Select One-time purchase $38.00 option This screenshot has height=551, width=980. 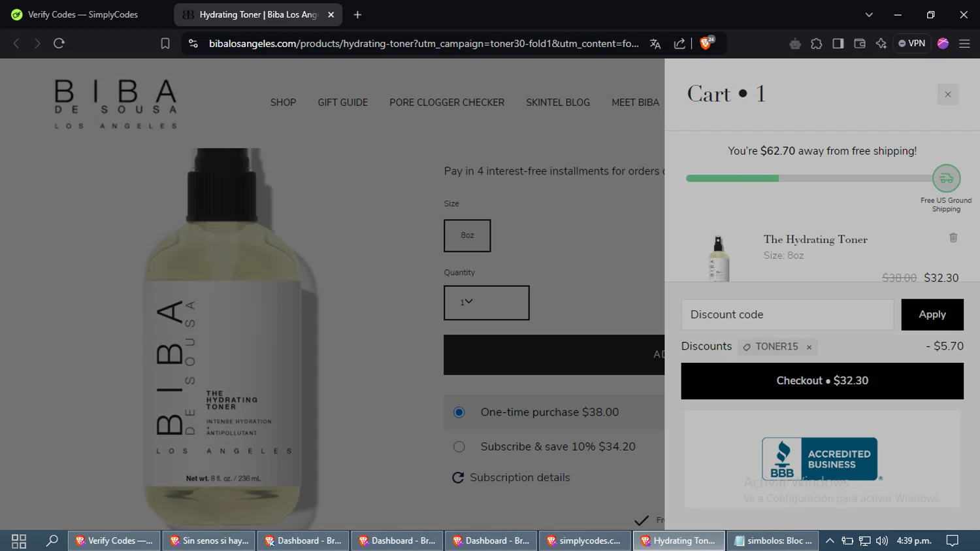point(459,412)
